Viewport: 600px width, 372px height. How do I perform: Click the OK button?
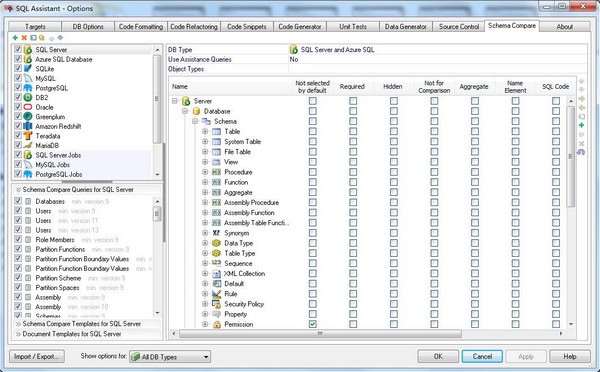click(x=438, y=356)
